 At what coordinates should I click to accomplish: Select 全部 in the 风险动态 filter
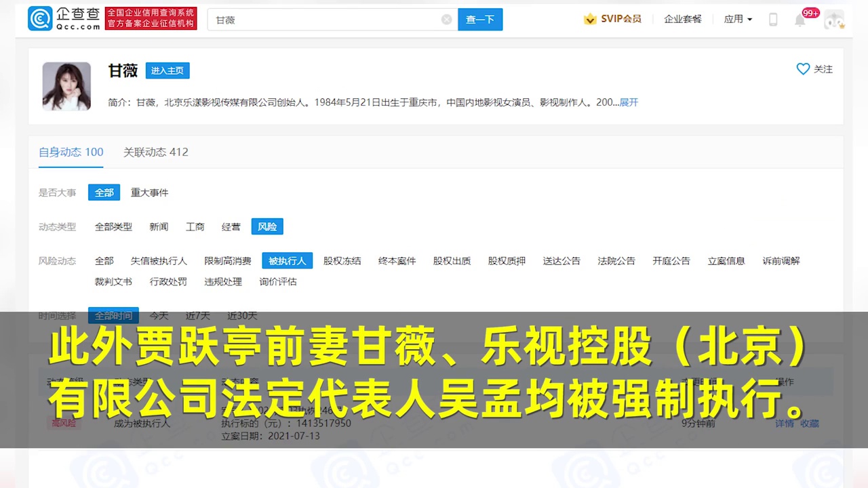104,260
